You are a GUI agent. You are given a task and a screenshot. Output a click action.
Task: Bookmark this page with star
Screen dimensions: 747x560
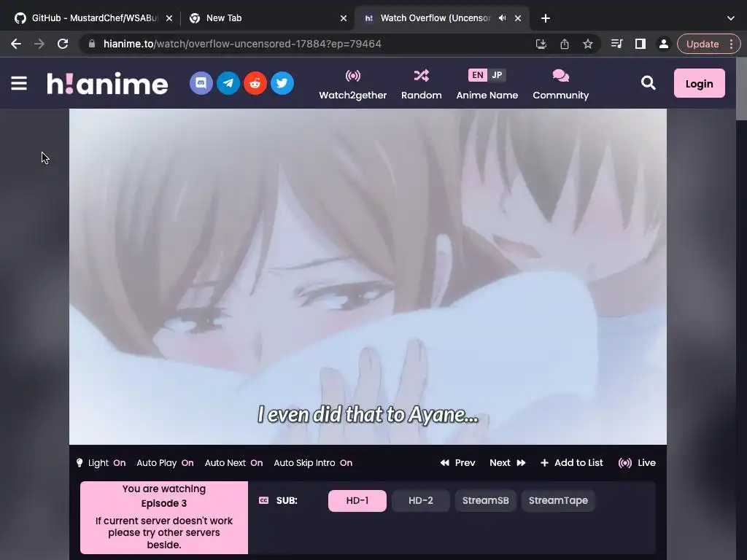(588, 44)
